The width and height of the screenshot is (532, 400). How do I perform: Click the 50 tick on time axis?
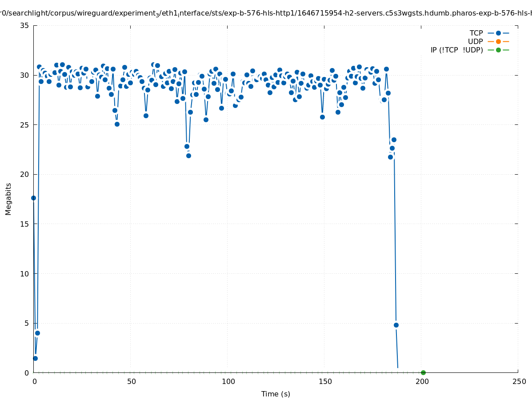coord(131,381)
